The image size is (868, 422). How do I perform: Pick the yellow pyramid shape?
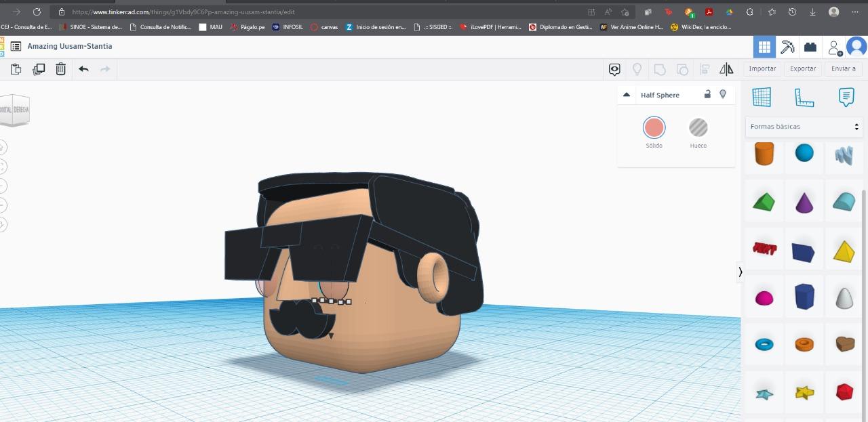tap(844, 251)
